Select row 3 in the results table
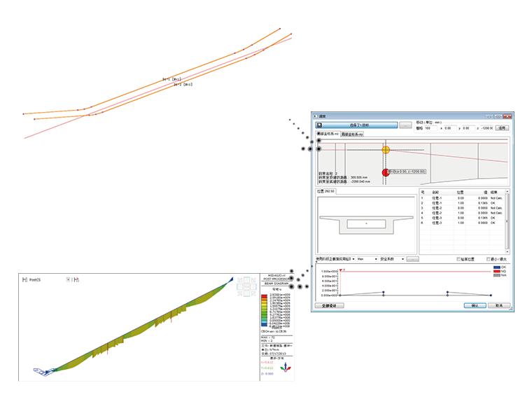 pos(462,208)
